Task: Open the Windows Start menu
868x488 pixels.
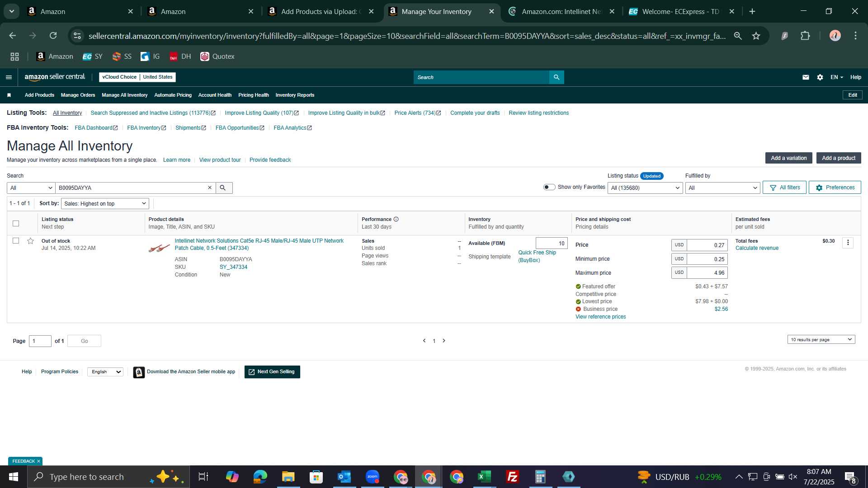Action: click(14, 477)
